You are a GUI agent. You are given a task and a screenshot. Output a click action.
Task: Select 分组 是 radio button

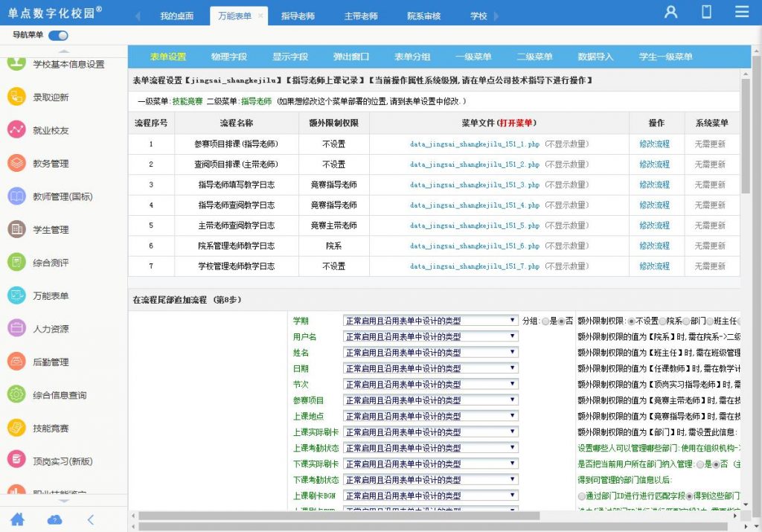(545, 321)
